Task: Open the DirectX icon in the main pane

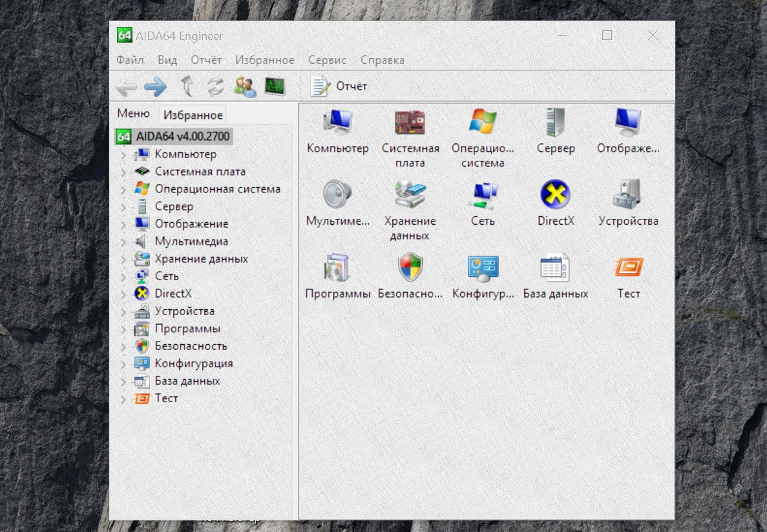Action: 556,194
